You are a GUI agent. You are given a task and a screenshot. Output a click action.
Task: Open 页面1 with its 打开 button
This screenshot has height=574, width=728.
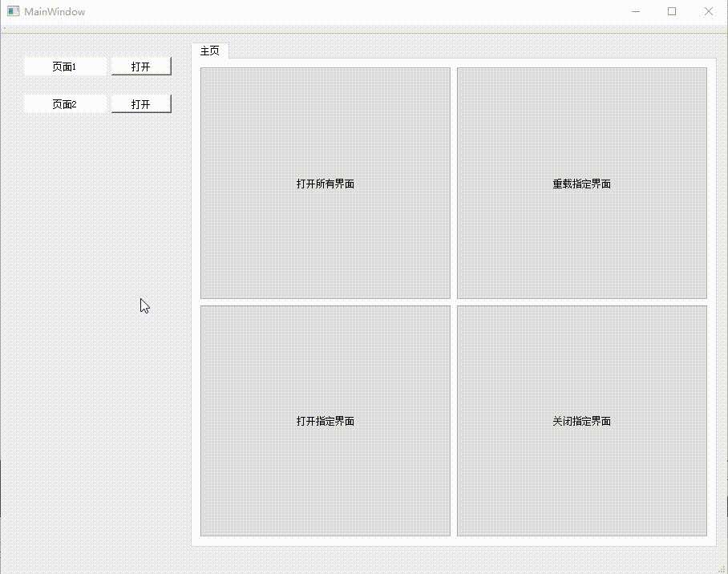(x=141, y=67)
